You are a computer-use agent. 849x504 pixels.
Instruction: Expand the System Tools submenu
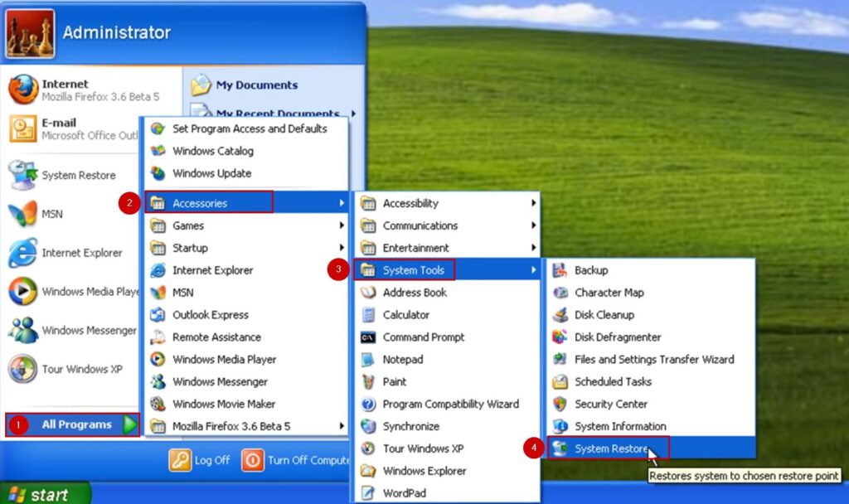pos(447,269)
